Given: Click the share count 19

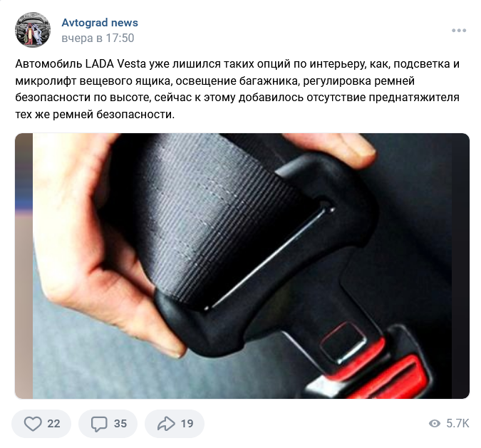Looking at the screenshot, I should pyautogui.click(x=187, y=424).
